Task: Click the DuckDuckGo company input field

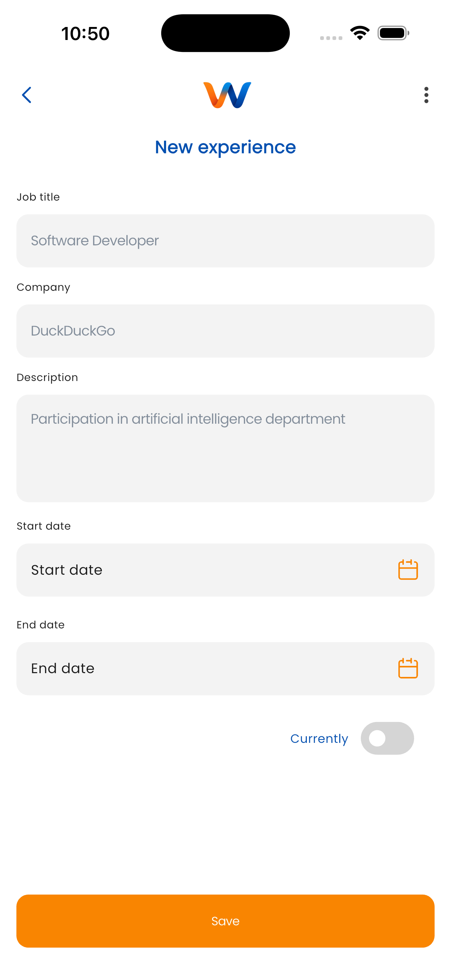Action: coord(225,331)
